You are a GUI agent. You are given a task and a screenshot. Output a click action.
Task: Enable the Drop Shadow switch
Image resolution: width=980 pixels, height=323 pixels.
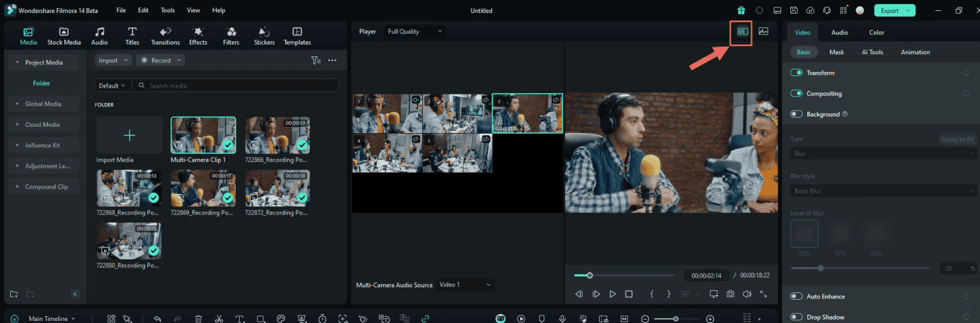tap(796, 317)
